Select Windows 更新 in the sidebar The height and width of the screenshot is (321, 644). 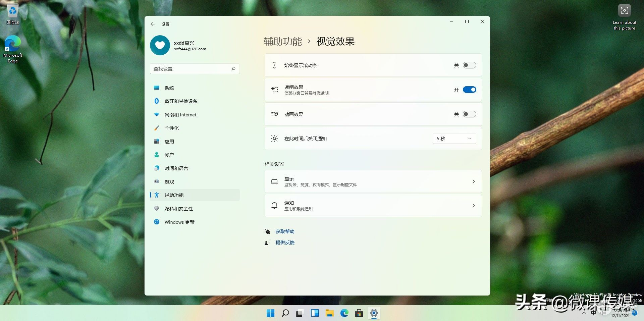[x=179, y=222]
